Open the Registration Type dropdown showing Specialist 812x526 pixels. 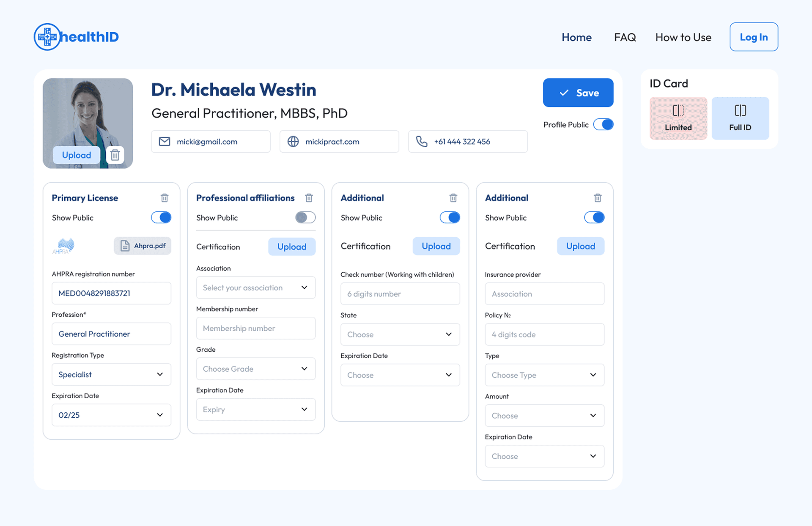click(x=111, y=374)
